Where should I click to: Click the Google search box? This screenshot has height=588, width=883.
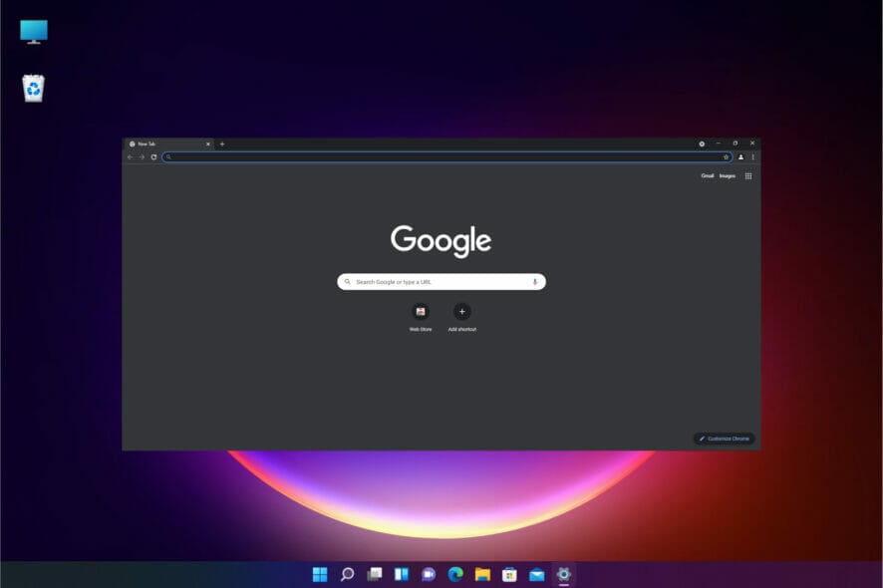coord(441,282)
